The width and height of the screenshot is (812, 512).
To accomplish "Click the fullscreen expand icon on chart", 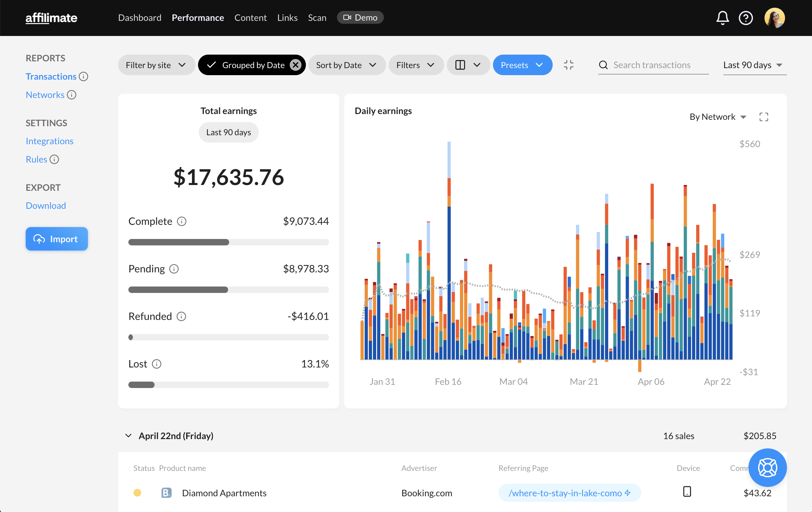I will click(x=764, y=116).
